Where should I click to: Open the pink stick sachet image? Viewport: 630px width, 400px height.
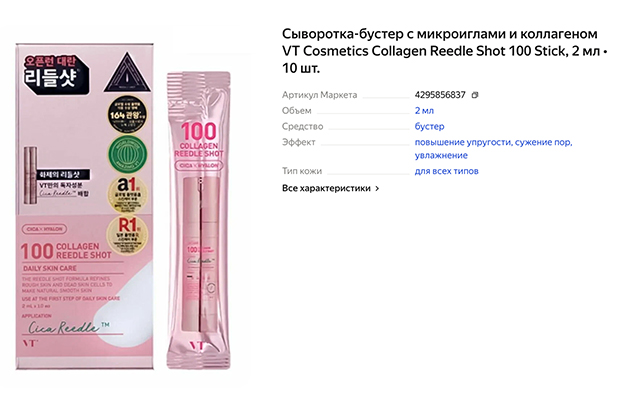pyautogui.click(x=198, y=220)
